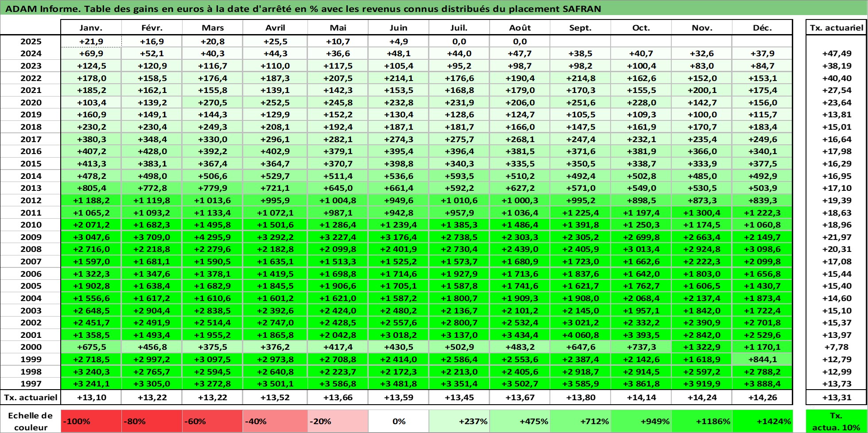Click the +712% color scale swatch
The height and width of the screenshot is (433, 868).
pos(580,421)
